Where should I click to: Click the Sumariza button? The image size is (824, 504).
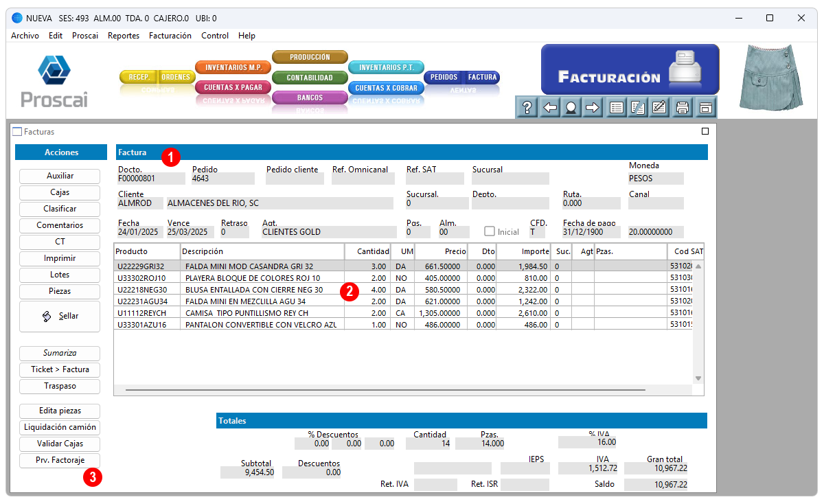pyautogui.click(x=60, y=353)
